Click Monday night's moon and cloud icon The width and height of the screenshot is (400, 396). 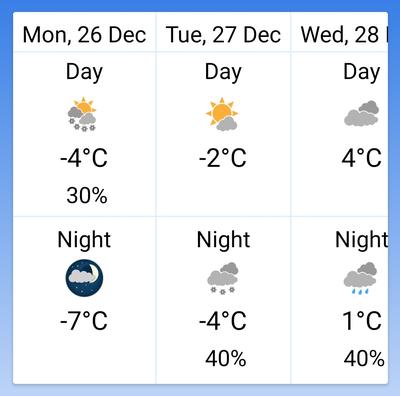point(84,278)
